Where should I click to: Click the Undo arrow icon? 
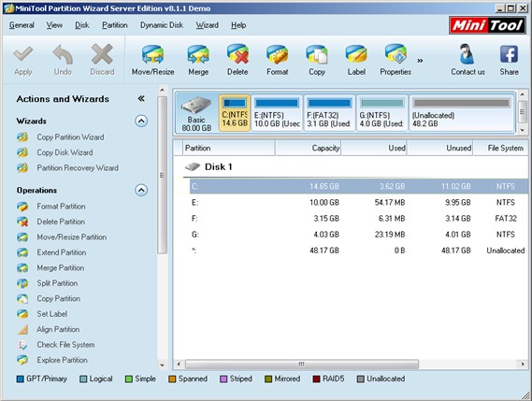point(63,54)
